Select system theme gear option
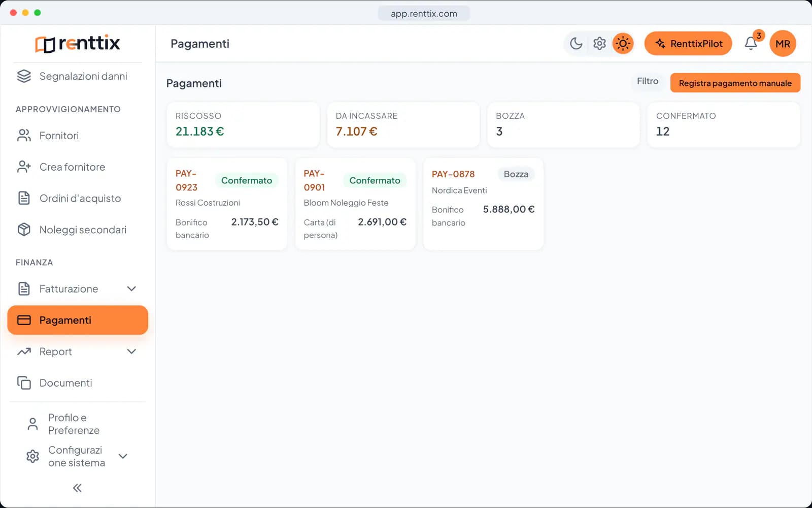Viewport: 812px width, 508px height. [x=599, y=44]
